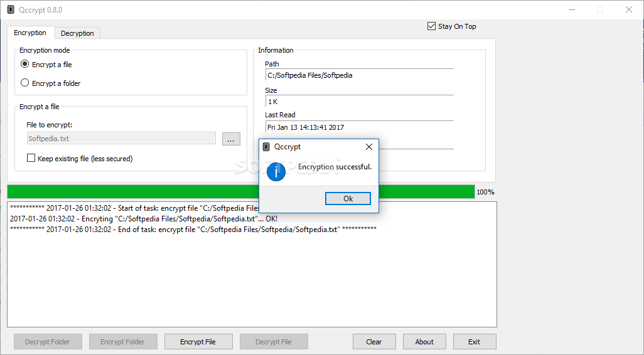
Task: Close the Qccrypt message dialog
Action: 369,147
